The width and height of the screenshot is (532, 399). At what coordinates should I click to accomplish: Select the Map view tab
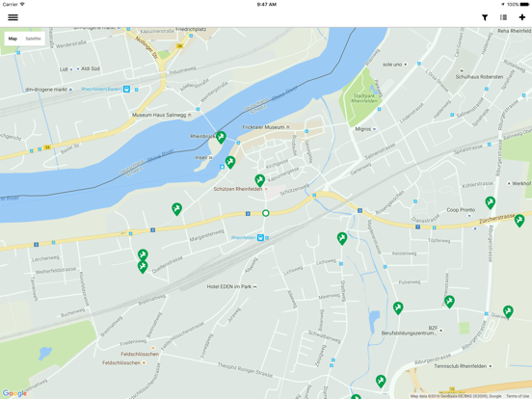pos(13,39)
